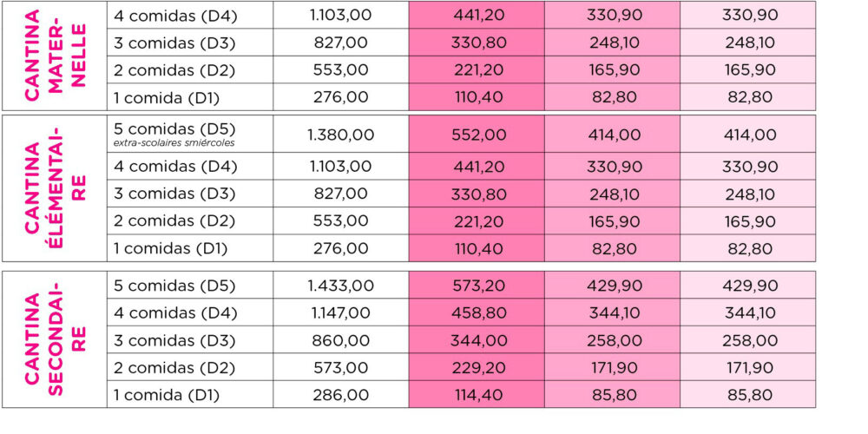The width and height of the screenshot is (868, 434).
Task: Select the 1.433,00 price cell
Action: (x=341, y=286)
